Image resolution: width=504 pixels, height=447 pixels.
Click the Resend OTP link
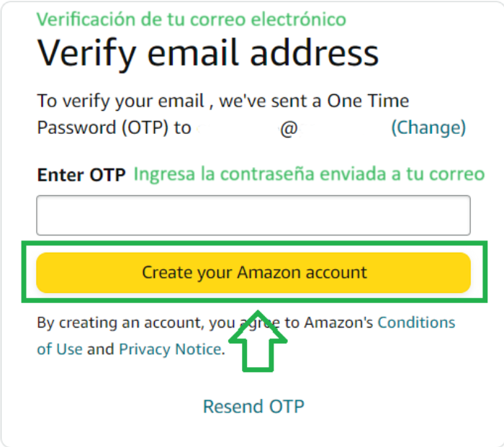click(253, 407)
